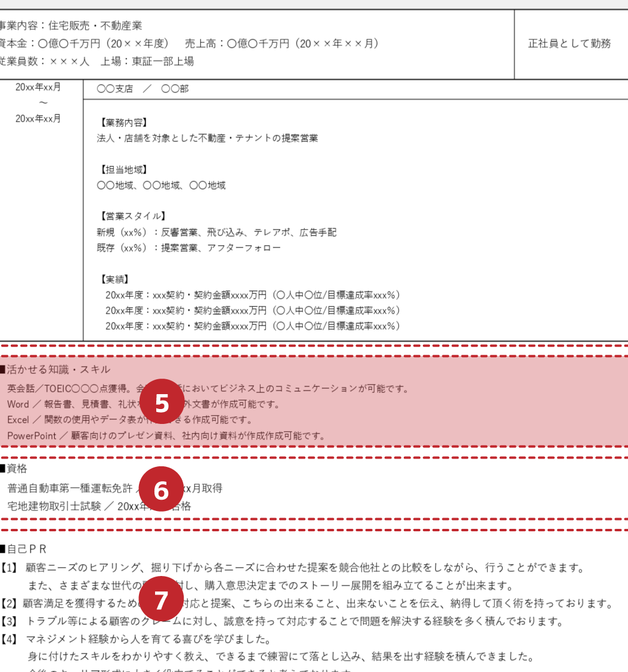Click the red number 7 marker
The width and height of the screenshot is (628, 672).
coord(161,599)
